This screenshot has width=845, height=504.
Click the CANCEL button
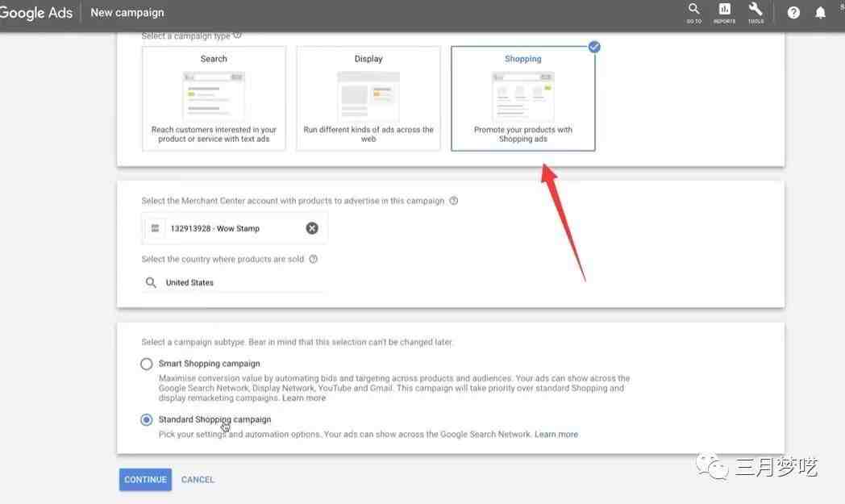tap(198, 479)
